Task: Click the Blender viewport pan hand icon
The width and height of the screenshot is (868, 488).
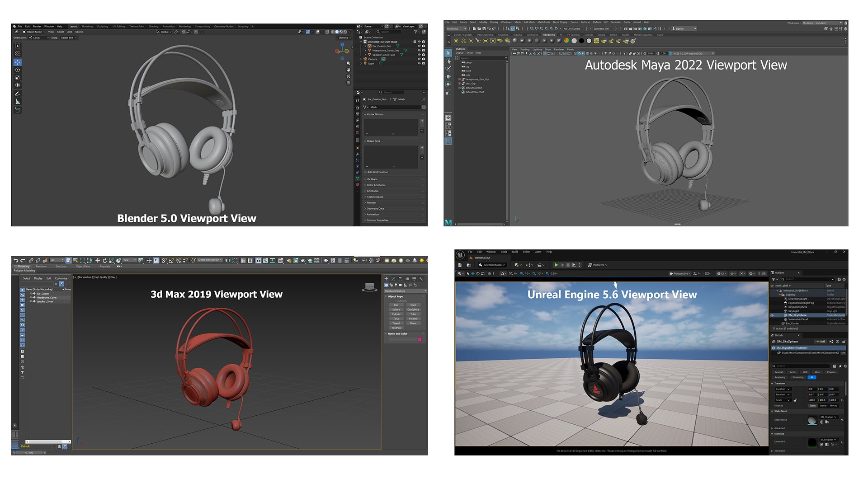Action: (x=348, y=70)
